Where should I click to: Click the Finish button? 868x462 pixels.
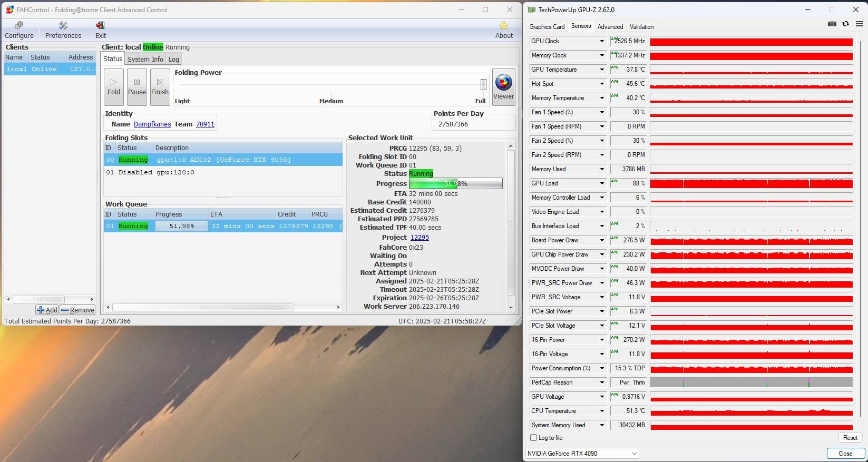click(160, 87)
